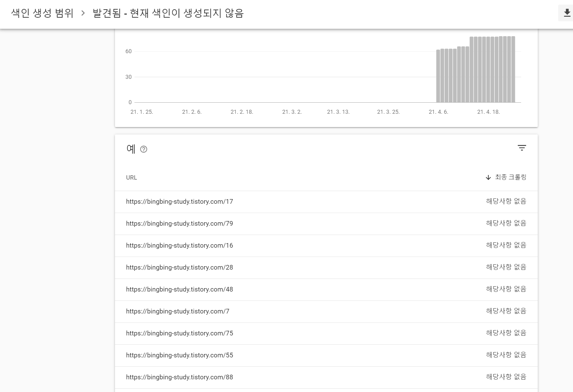The height and width of the screenshot is (392, 573).
Task: Click 해당사항 없음 in the /16 row
Action: pos(506,245)
